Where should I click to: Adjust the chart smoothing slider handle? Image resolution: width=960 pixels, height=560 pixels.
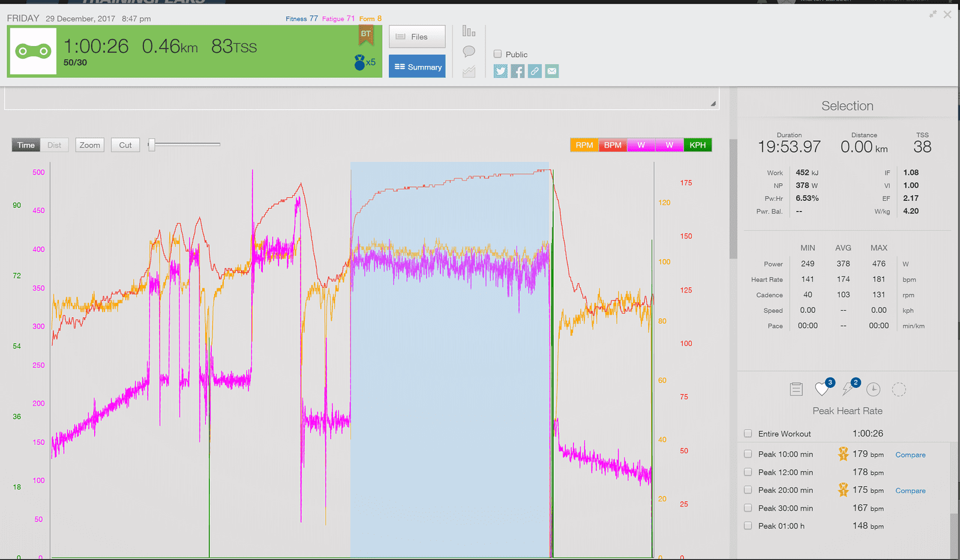pos(152,144)
